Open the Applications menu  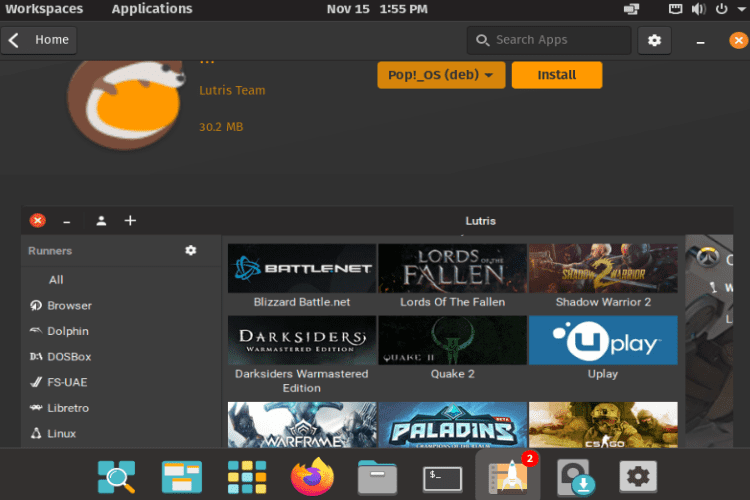coord(152,9)
